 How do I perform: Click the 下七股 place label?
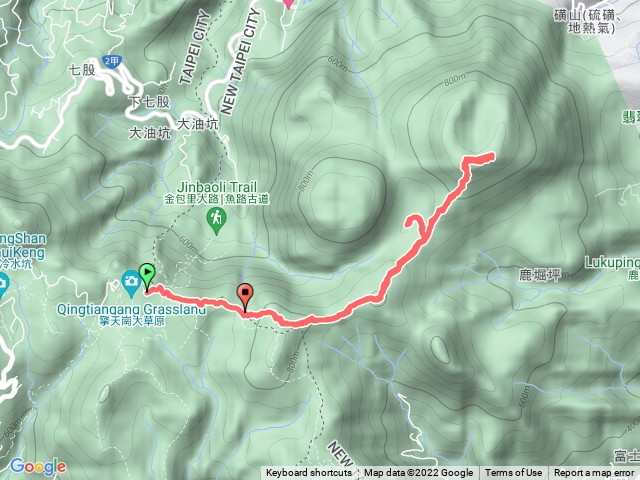click(149, 102)
